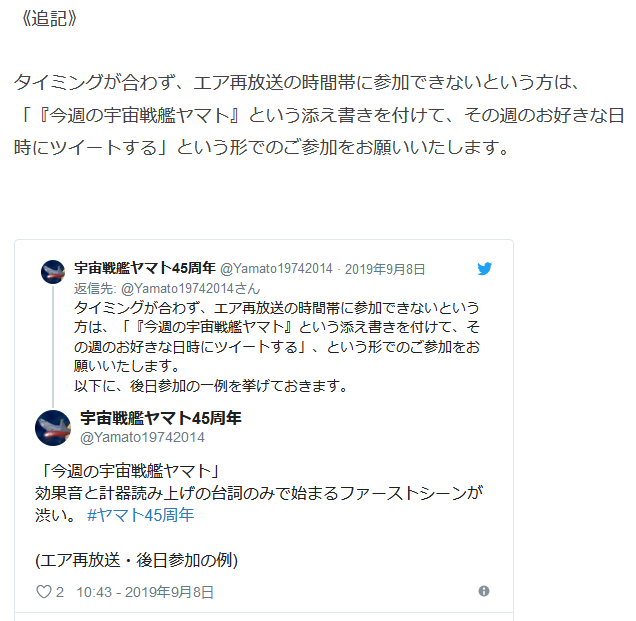Image resolution: width=636 pixels, height=621 pixels.
Task: Open the @Yamato19742014 handle under the large name
Action: tap(142, 437)
